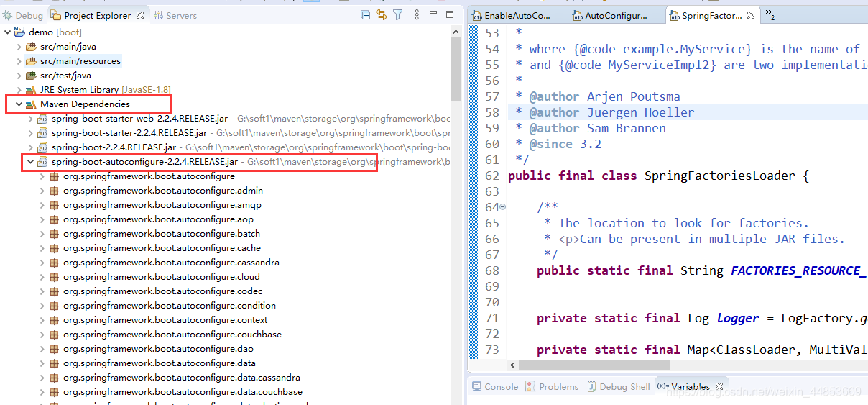The image size is (868, 405).
Task: Expand src/main/java folder
Action: tap(19, 47)
